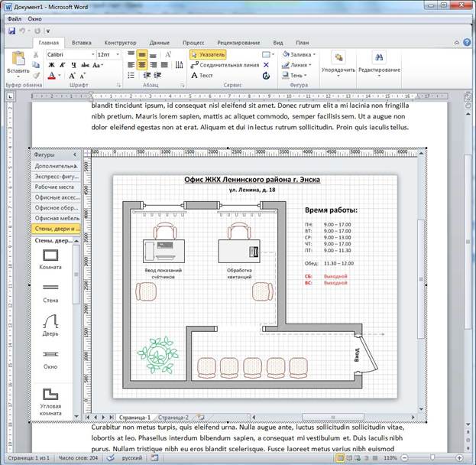Toggle Bold (Ж) formatting

coord(51,65)
